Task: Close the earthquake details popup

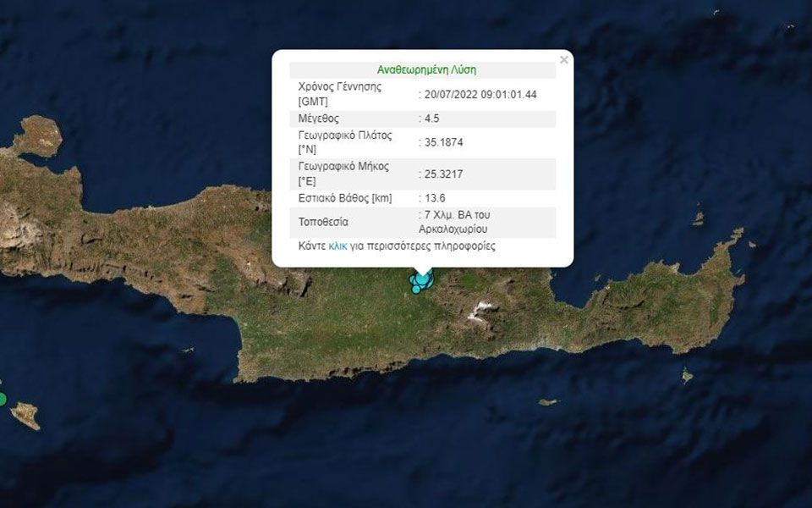Action: pyautogui.click(x=564, y=59)
